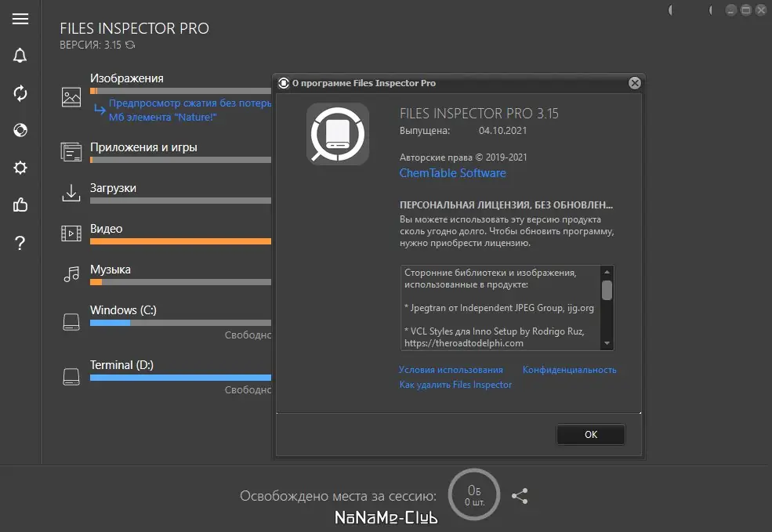Click the Условия использования link

point(451,370)
